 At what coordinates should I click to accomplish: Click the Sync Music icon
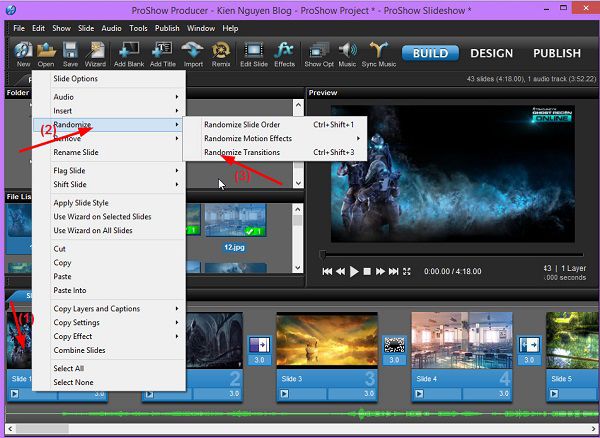tap(378, 54)
